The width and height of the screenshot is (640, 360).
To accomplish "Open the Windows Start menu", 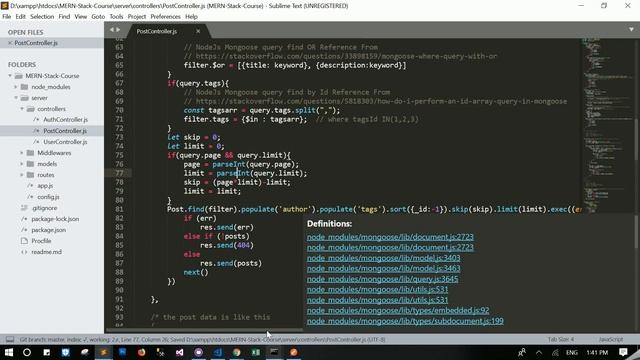I will click(9, 352).
